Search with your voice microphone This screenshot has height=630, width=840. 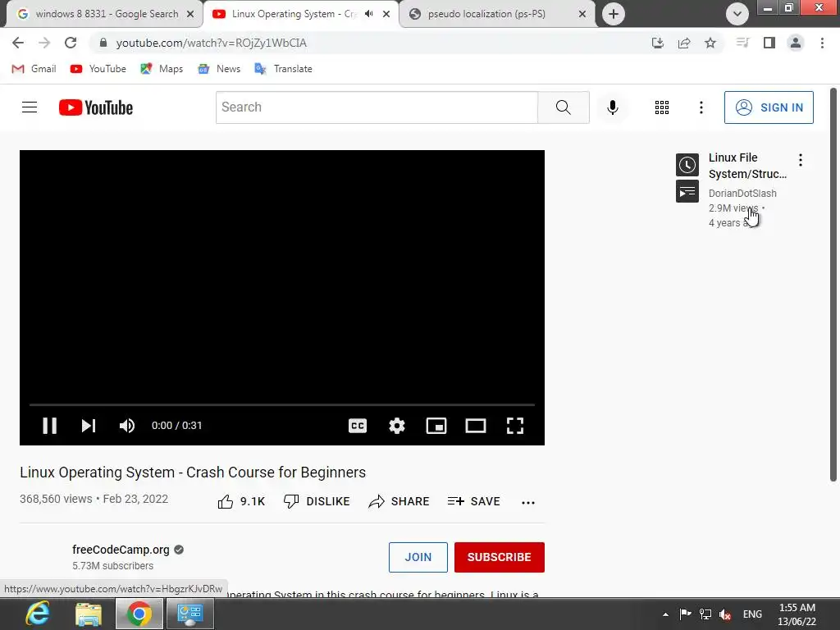(x=613, y=107)
